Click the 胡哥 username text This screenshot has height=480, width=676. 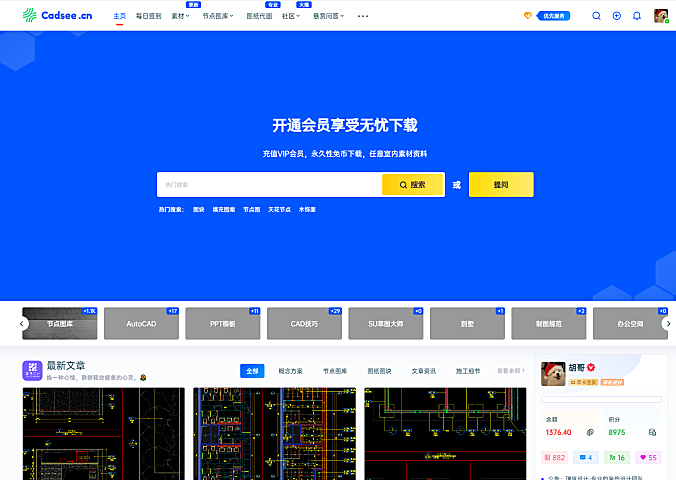click(x=576, y=367)
